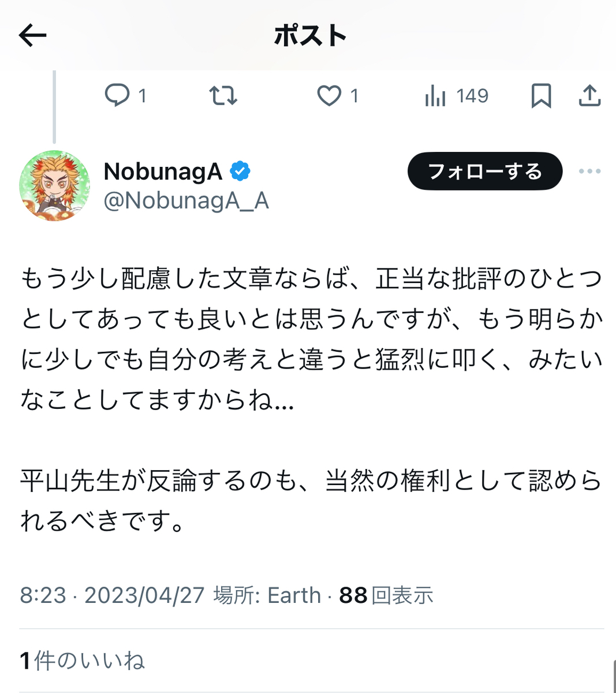
Task: Tap the フォローする follow button
Action: coord(485,172)
